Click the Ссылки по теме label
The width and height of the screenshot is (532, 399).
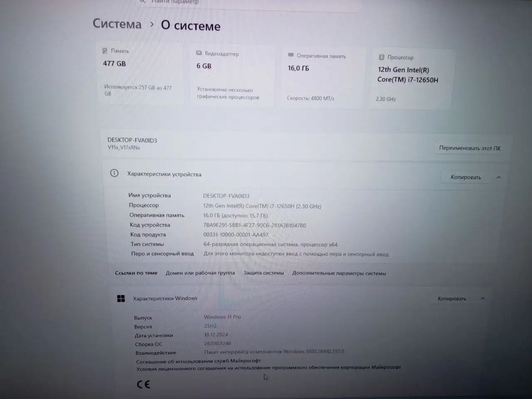coord(136,273)
